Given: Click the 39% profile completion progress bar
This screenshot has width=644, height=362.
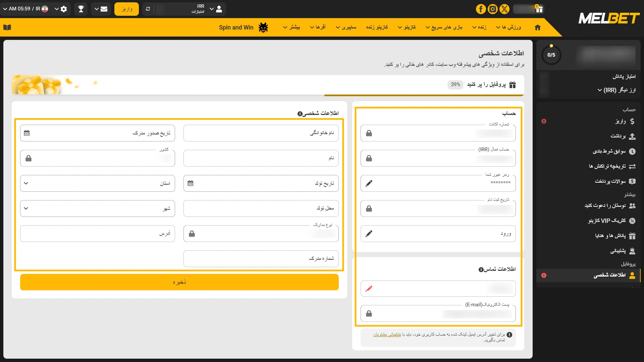Looking at the screenshot, I should point(268,96).
